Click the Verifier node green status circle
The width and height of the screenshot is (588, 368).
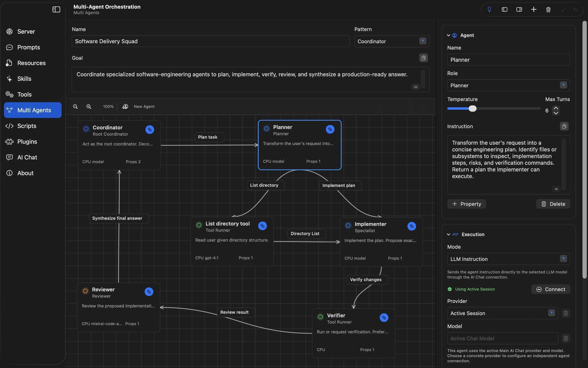tap(320, 317)
